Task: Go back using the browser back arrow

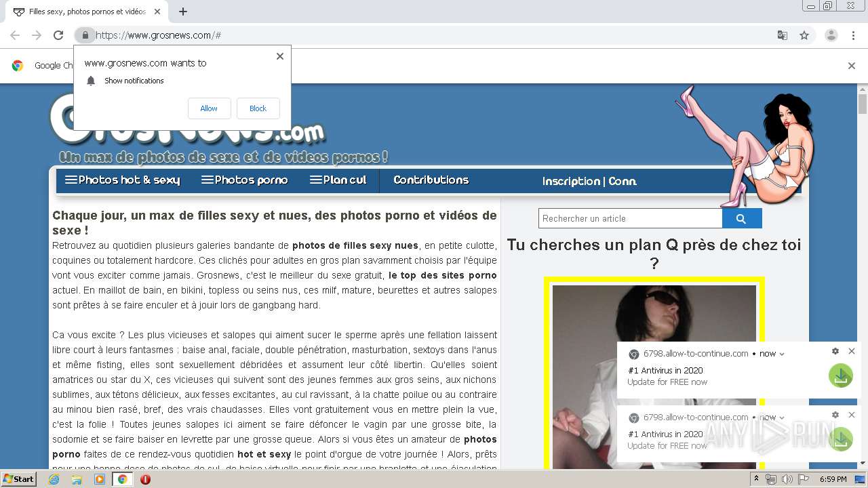Action: (x=15, y=35)
